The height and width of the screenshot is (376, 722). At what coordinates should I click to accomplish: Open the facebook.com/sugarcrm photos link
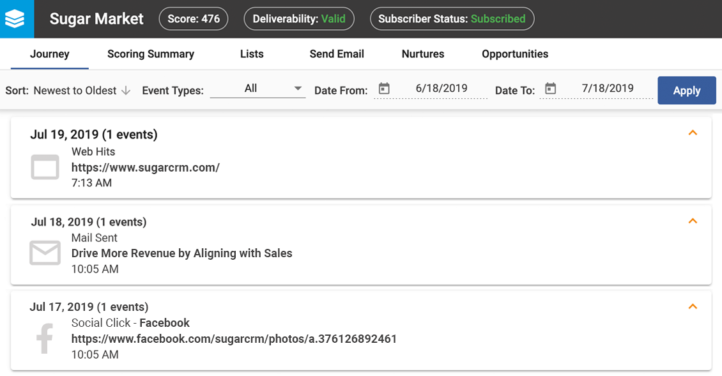(x=234, y=339)
